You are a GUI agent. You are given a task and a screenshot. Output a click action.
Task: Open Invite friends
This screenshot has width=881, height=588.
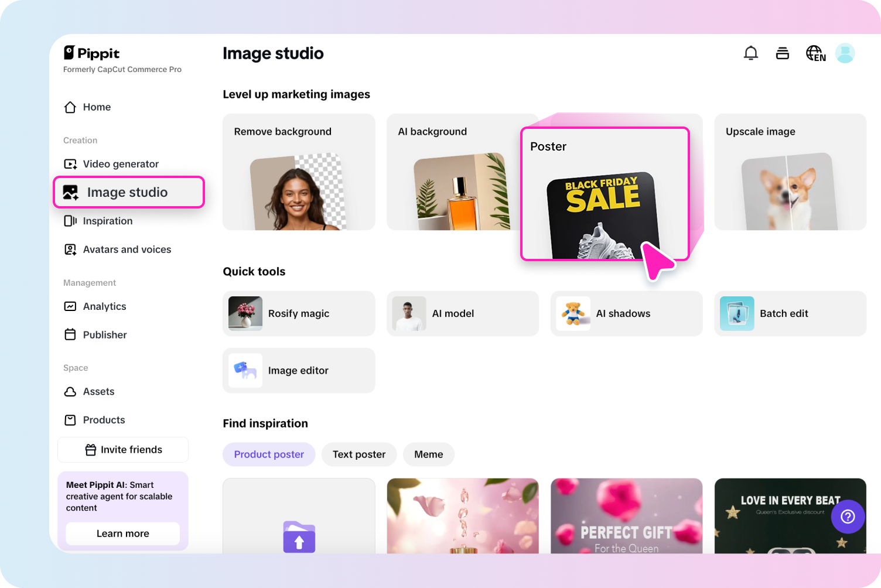122,449
